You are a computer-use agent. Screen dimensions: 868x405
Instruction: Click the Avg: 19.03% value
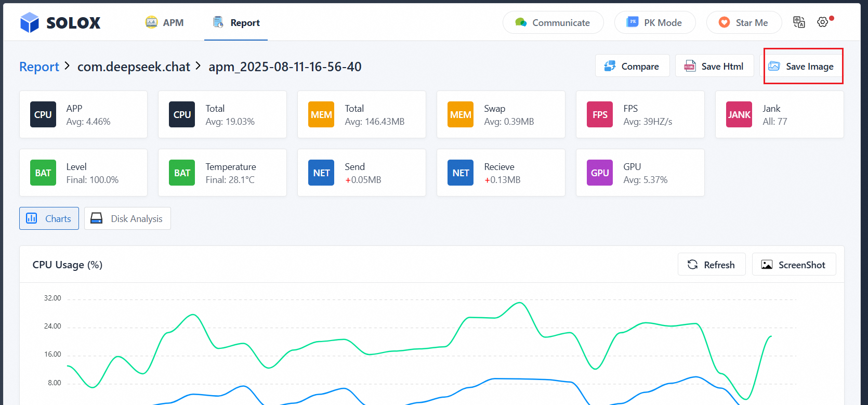pyautogui.click(x=230, y=122)
